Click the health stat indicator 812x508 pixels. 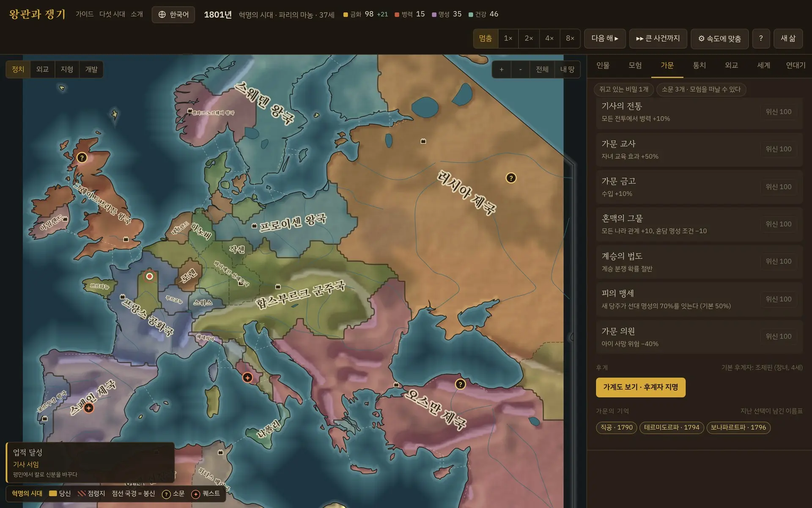[x=483, y=14]
